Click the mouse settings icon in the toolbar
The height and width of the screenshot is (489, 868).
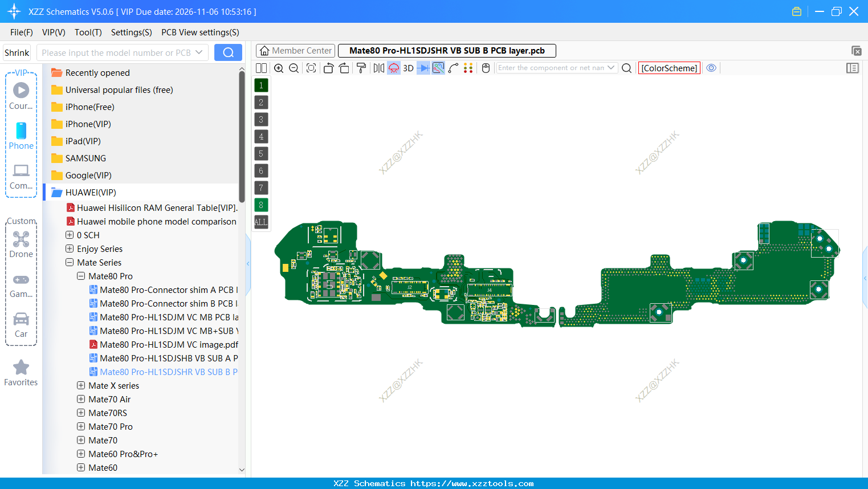click(485, 68)
